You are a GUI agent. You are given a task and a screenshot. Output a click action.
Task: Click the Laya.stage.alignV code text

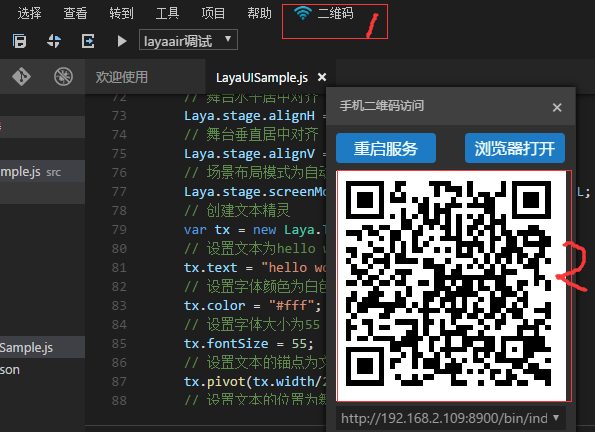[249, 153]
